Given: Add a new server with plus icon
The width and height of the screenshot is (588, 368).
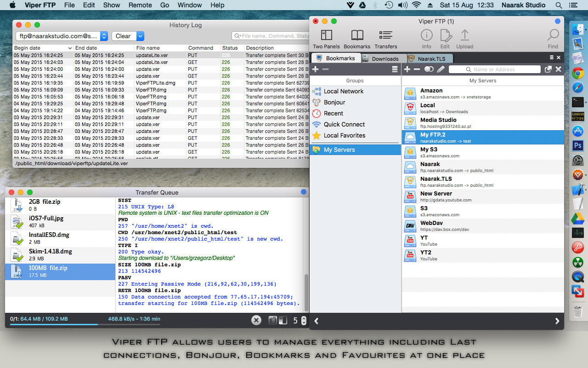Looking at the screenshot, I should (x=407, y=69).
